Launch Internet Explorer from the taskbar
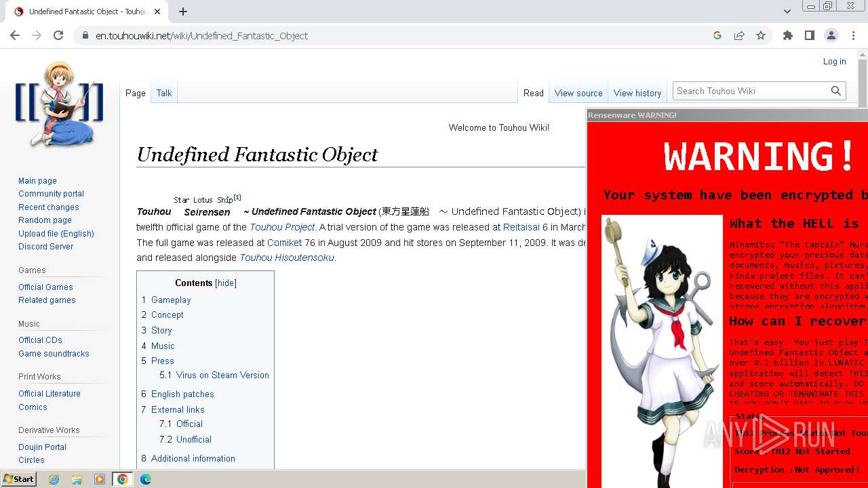Image resolution: width=868 pixels, height=488 pixels. pyautogui.click(x=54, y=479)
